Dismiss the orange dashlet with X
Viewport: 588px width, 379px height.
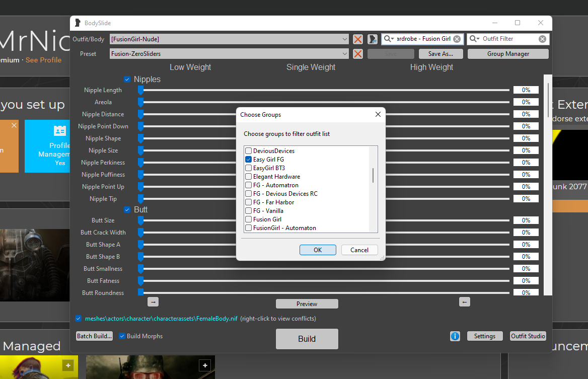click(14, 125)
